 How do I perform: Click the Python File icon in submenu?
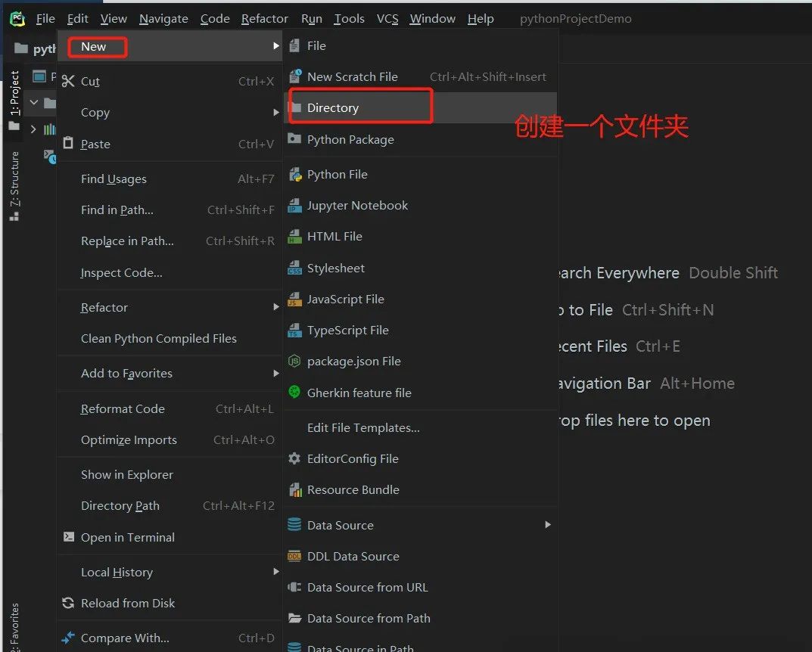pyautogui.click(x=294, y=175)
